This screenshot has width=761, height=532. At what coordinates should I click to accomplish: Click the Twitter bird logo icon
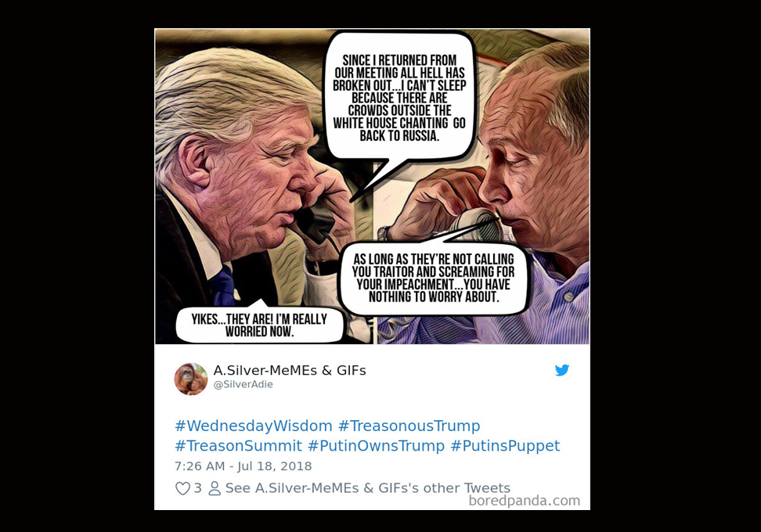[561, 370]
